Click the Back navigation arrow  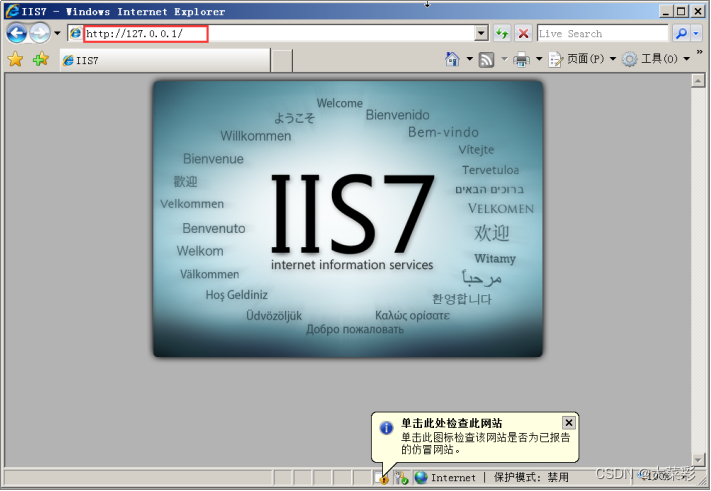tap(17, 33)
